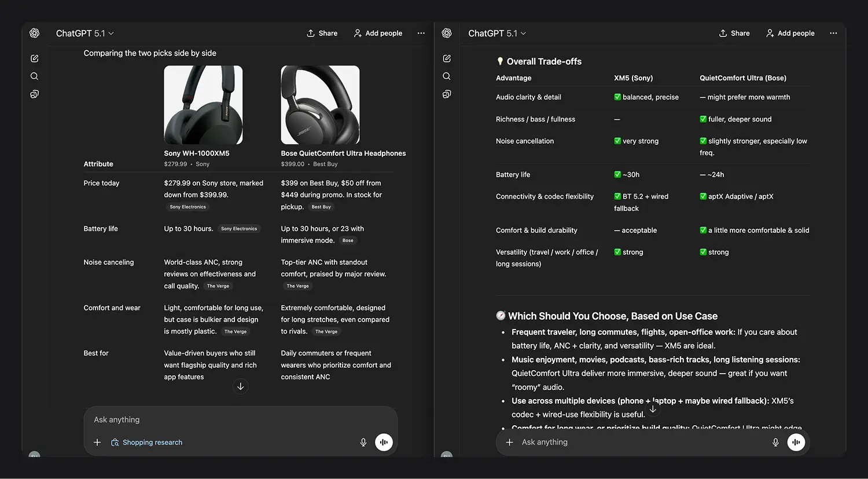868x479 pixels.
Task: Click the 'Comfort and wear' row label
Action: (112, 308)
